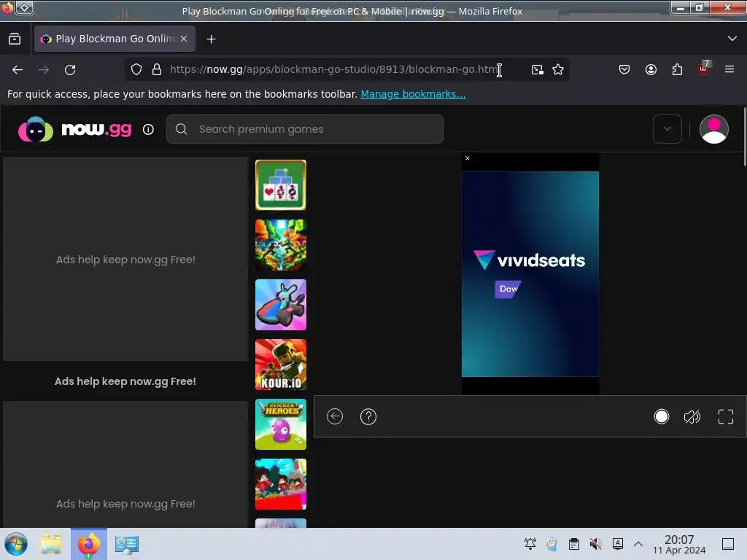Click the Download button on vividseats ad

[508, 289]
